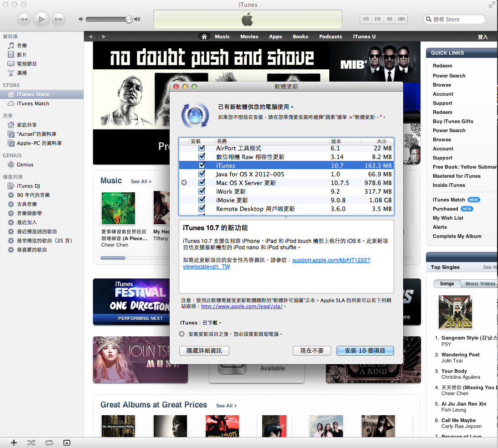
Task: Uncheck the iMovie 更新 checkbox
Action: 202,200
